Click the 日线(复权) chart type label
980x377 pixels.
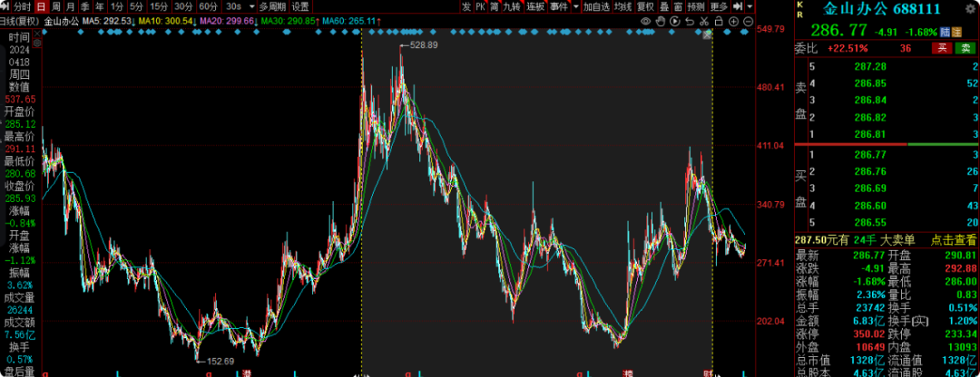tap(20, 21)
